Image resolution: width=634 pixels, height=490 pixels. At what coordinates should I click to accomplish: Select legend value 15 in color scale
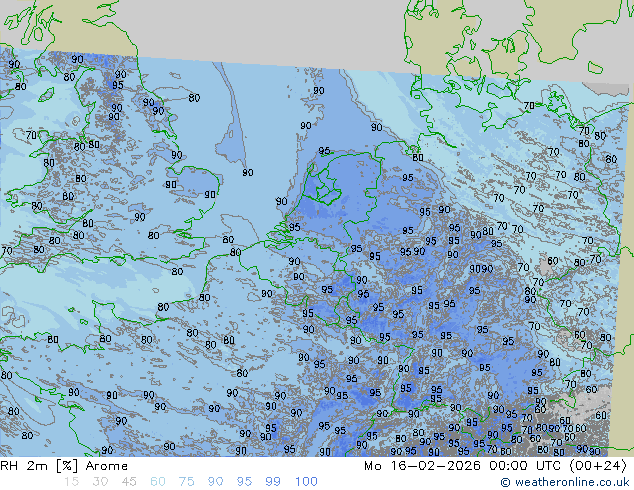click(x=71, y=482)
